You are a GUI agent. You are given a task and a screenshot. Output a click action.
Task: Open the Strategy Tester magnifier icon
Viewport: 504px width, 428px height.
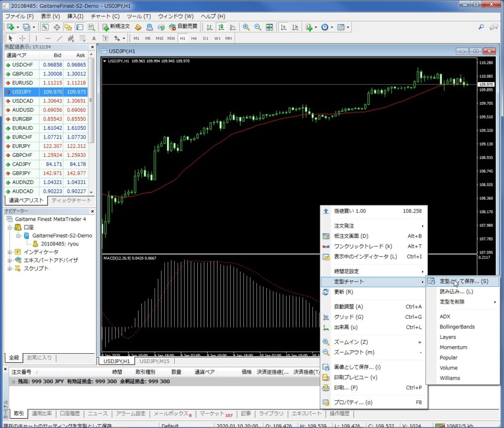coord(91,27)
